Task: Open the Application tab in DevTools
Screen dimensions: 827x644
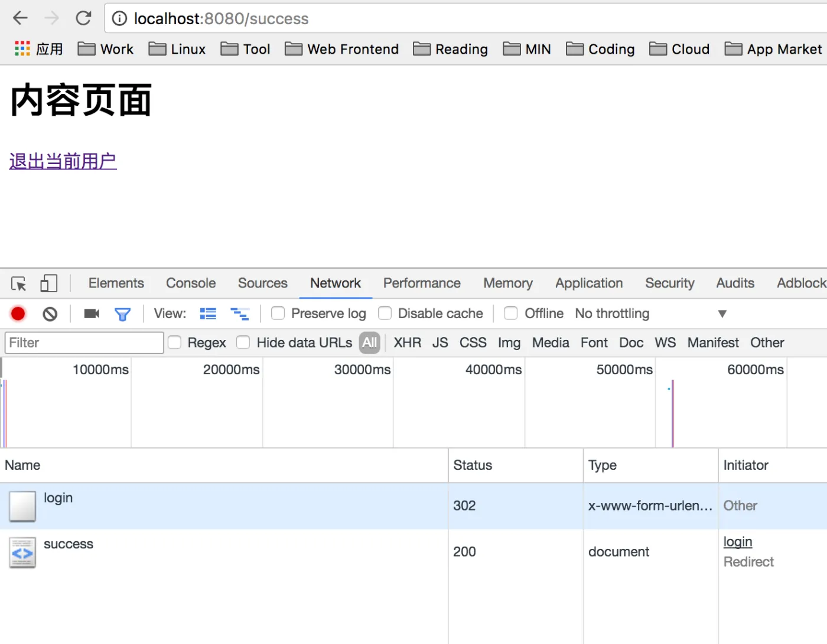Action: click(588, 283)
